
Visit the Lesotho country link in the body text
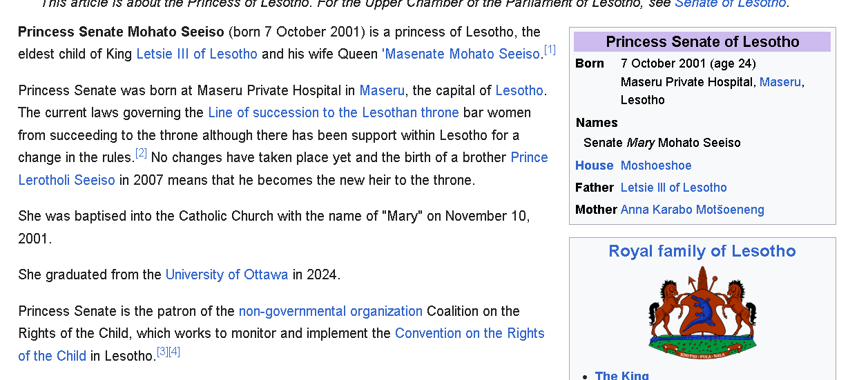click(519, 90)
